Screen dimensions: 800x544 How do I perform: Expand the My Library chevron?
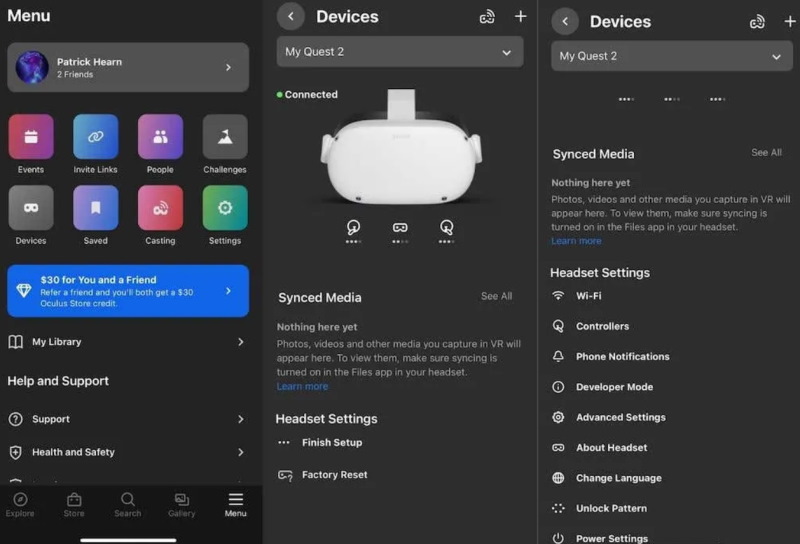click(x=240, y=342)
